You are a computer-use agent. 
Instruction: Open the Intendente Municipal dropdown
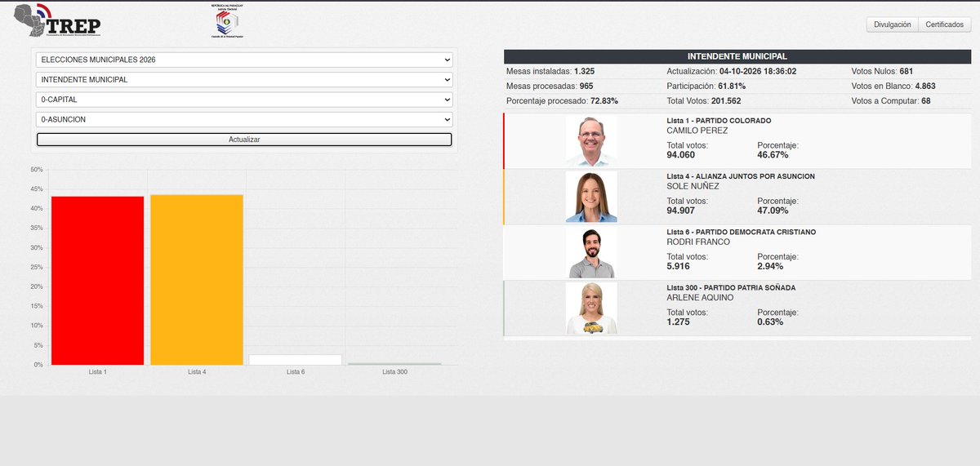[x=244, y=80]
